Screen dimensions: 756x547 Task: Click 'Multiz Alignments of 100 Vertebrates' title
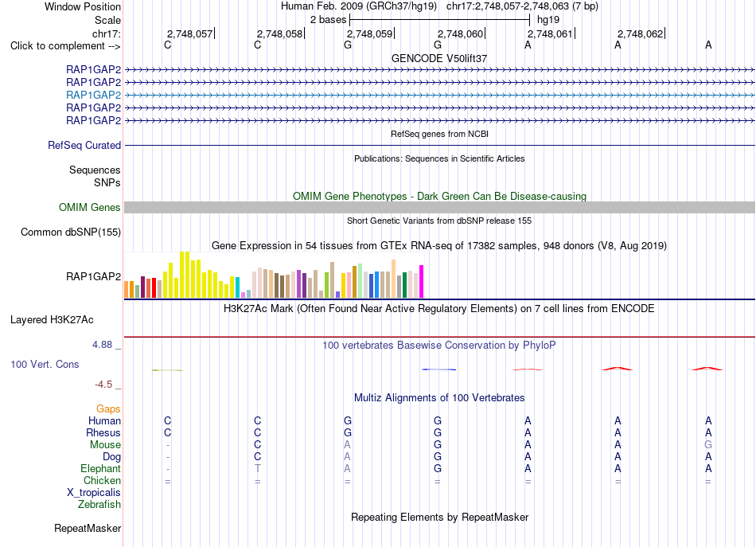point(439,398)
